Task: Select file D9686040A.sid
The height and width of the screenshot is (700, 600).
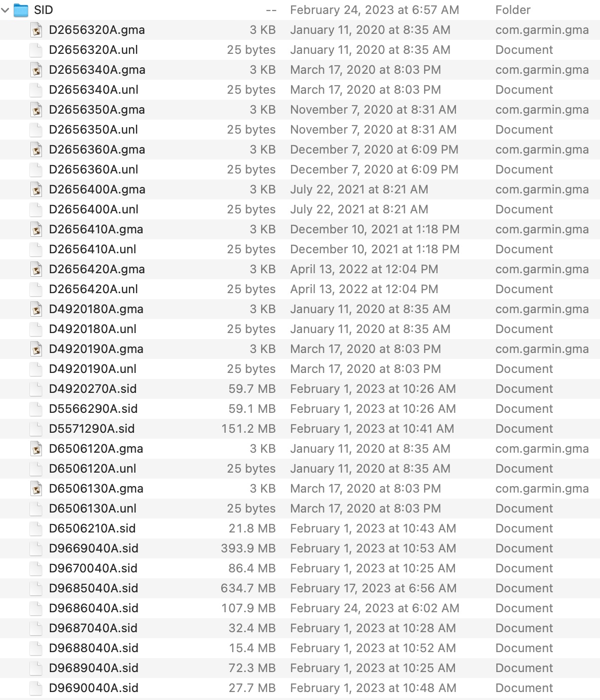Action: point(300,608)
